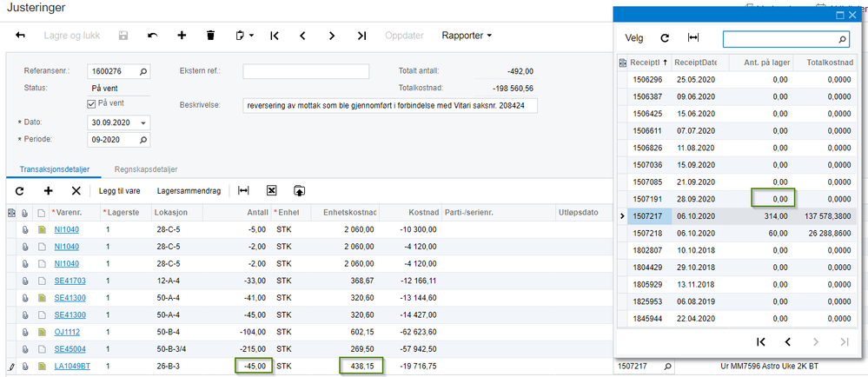Delete selected transaction row with X icon
The width and height of the screenshot is (868, 377).
point(76,190)
